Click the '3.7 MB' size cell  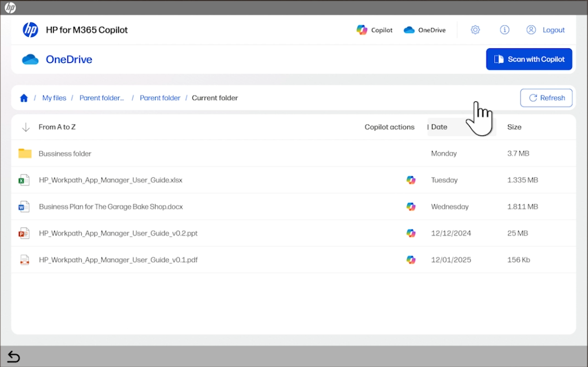[x=518, y=153]
